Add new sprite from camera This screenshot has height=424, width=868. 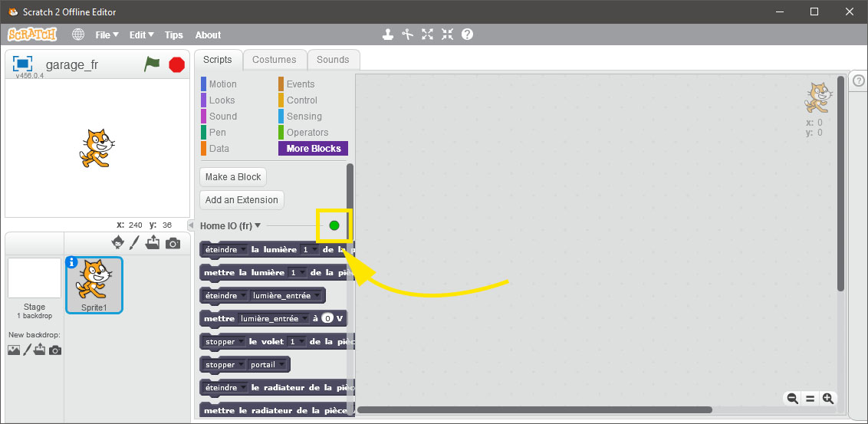click(x=173, y=243)
